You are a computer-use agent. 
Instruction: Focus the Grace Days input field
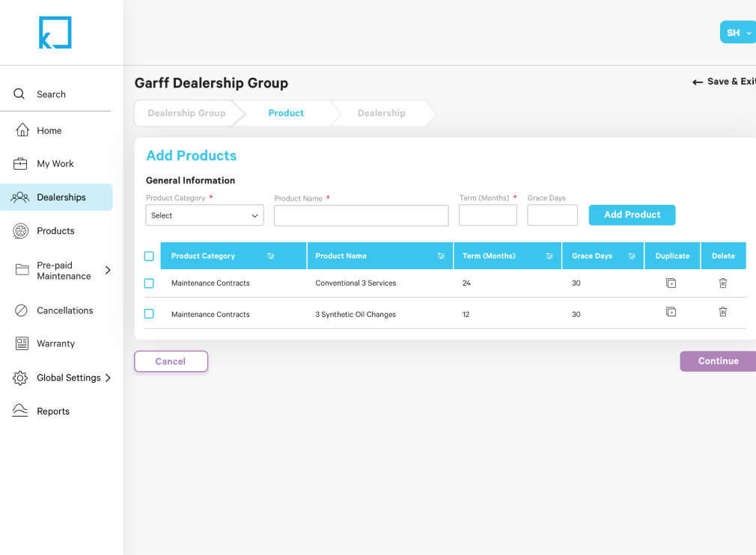pos(552,215)
